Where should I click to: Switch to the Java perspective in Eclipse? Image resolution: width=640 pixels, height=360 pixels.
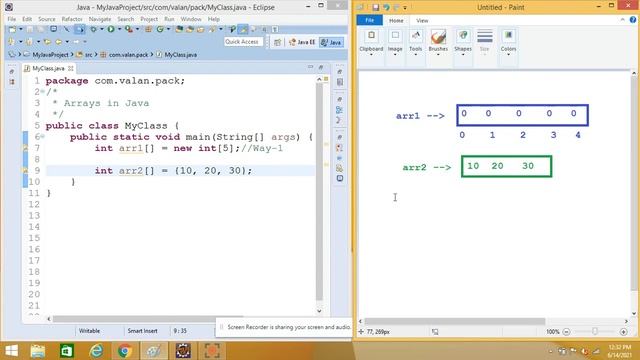[x=331, y=42]
